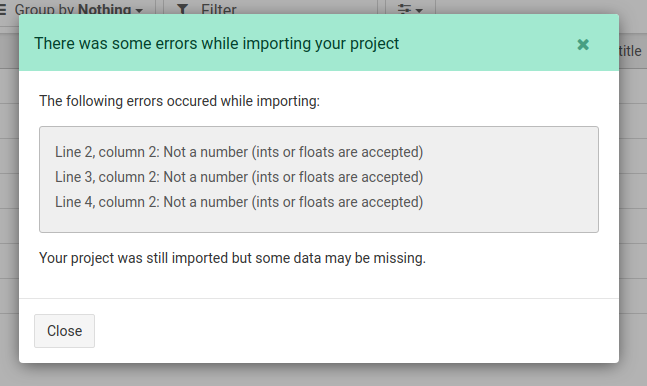This screenshot has width=647, height=386.
Task: Expand the caret beside the sliders icon
Action: (x=419, y=10)
